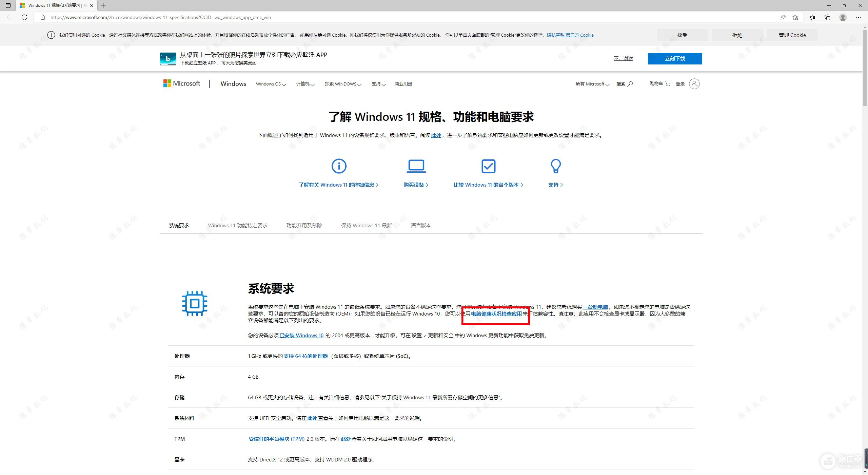Switch to the 语言版本 tab
Image resolution: width=868 pixels, height=475 pixels.
coord(421,225)
